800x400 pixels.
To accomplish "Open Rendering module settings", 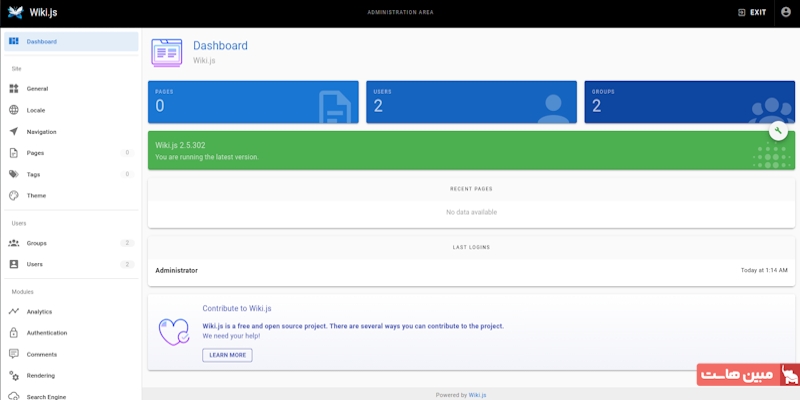I will click(41, 375).
